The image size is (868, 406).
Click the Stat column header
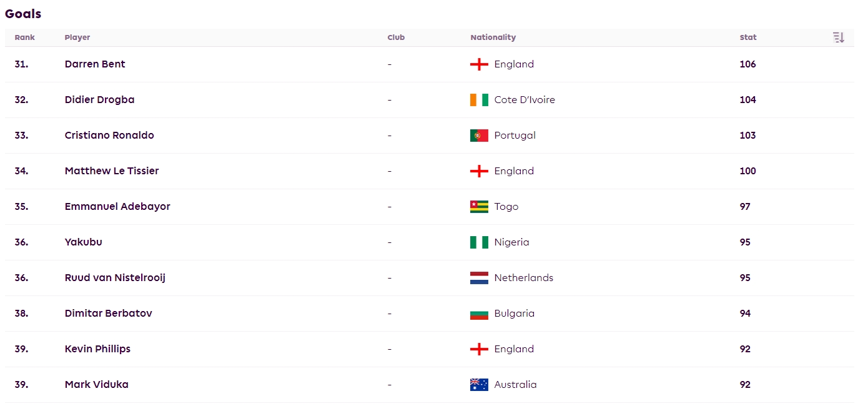click(748, 37)
